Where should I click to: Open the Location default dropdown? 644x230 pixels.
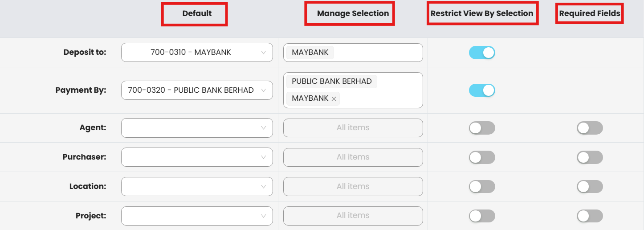(x=197, y=186)
